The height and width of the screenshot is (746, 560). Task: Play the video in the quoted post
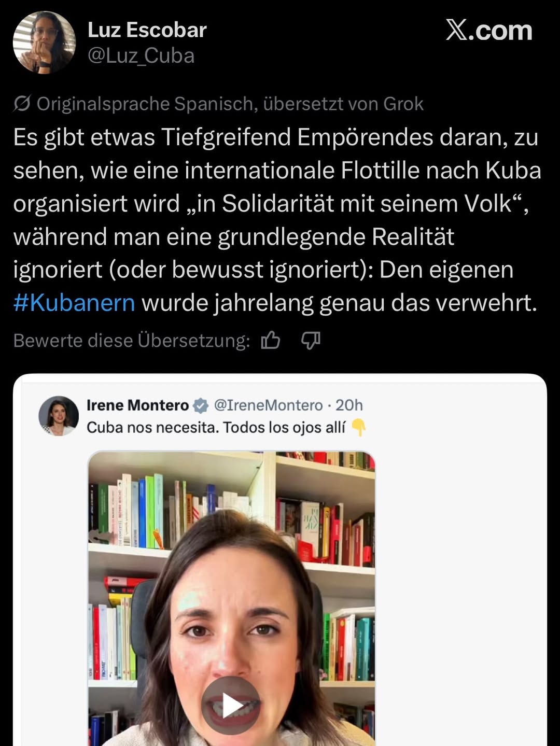[231, 705]
